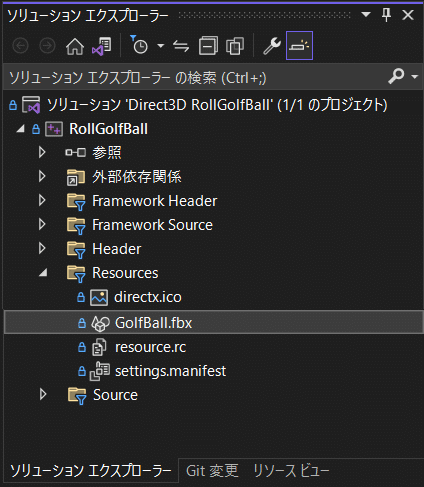Viewport: 424px width, 487px height.
Task: Open the window position dropdown menu
Action: coord(366,15)
